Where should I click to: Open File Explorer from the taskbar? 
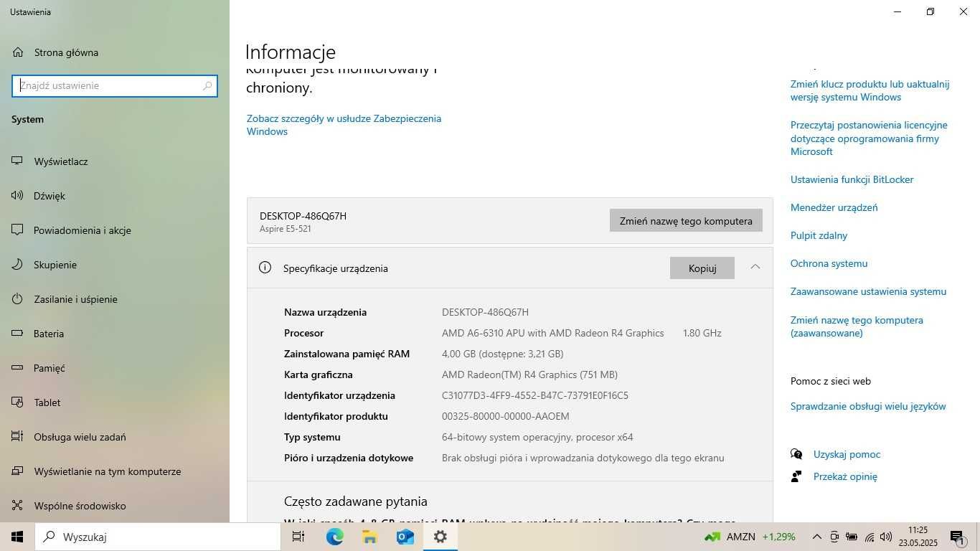coord(369,537)
